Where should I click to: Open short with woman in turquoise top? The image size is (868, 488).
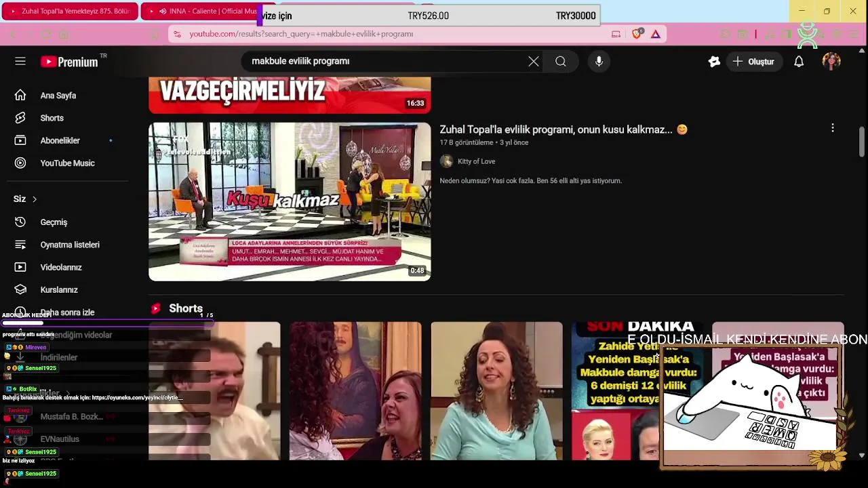[x=496, y=391]
